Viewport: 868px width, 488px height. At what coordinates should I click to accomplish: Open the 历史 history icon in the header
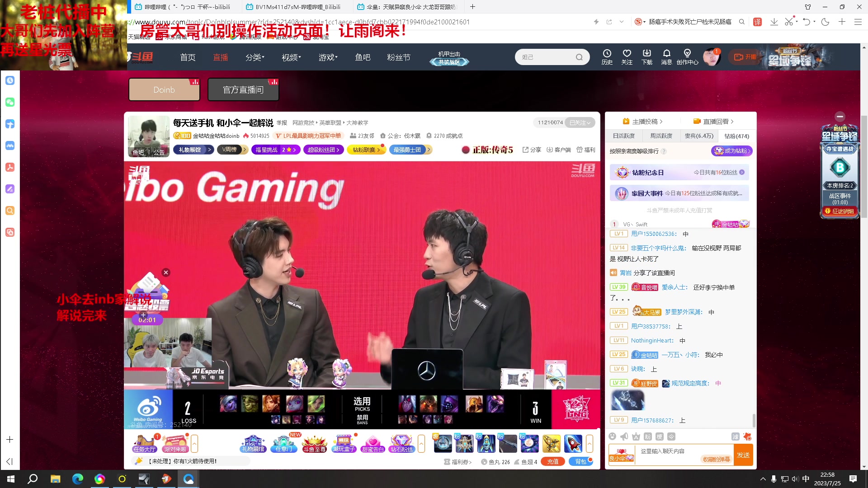tap(607, 57)
